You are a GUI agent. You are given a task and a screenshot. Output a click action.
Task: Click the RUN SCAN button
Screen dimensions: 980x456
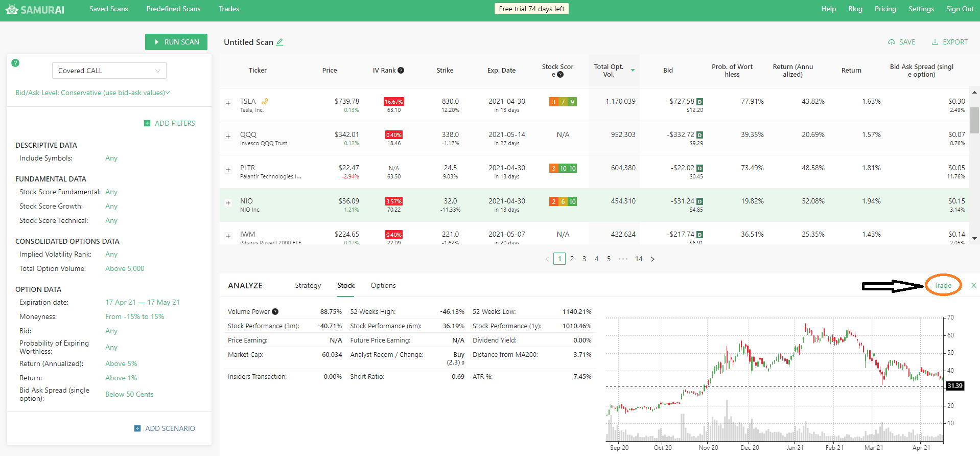coord(176,42)
